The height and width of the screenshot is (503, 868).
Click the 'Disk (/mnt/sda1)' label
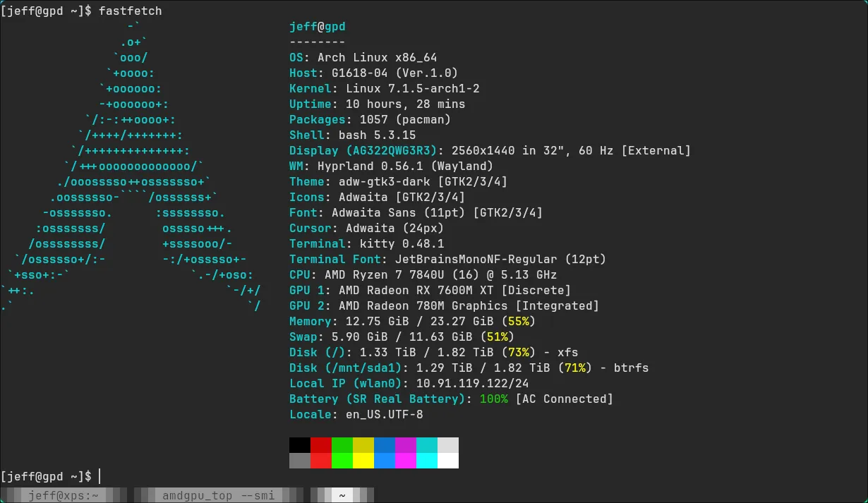click(x=346, y=368)
